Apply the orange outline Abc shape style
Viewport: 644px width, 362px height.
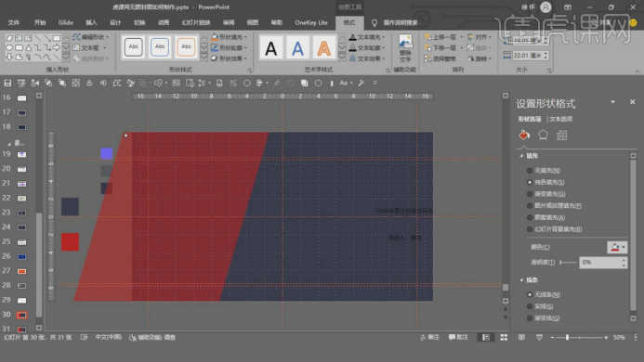(x=186, y=46)
